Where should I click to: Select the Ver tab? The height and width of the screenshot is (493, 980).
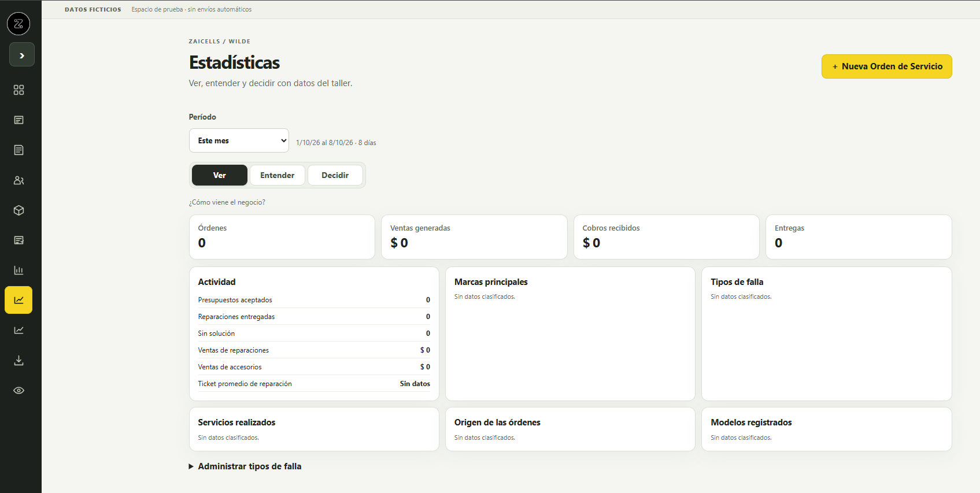pyautogui.click(x=220, y=175)
